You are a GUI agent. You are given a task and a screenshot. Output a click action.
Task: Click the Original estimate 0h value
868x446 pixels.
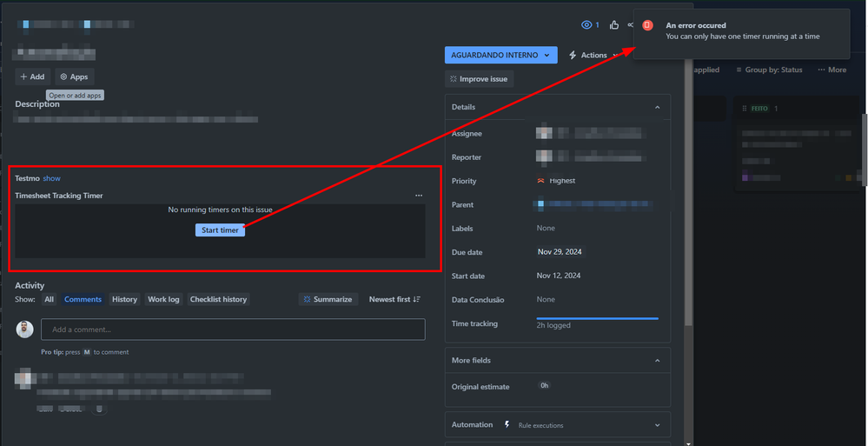544,386
